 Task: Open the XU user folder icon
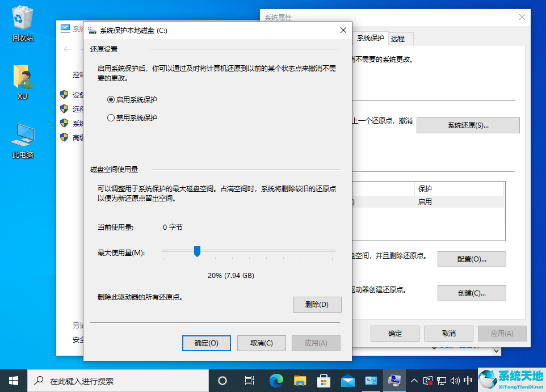(23, 82)
